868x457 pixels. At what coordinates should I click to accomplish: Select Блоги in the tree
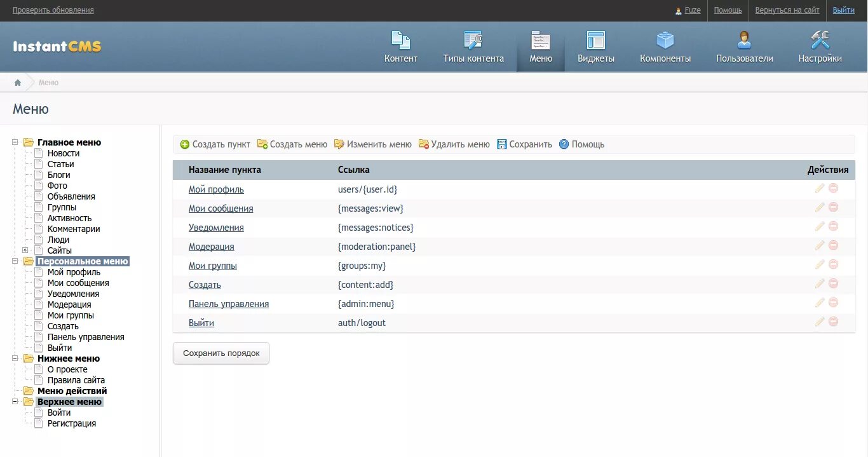click(59, 175)
